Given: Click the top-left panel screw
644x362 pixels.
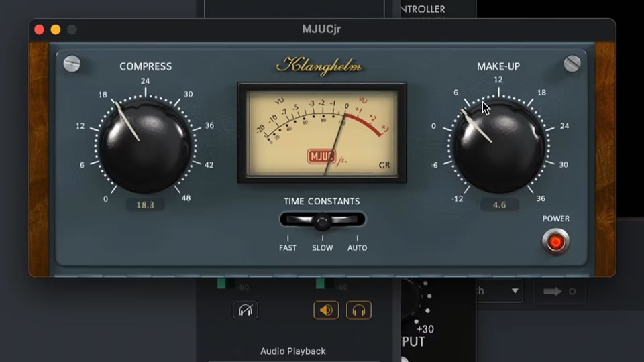Looking at the screenshot, I should pyautogui.click(x=72, y=64).
